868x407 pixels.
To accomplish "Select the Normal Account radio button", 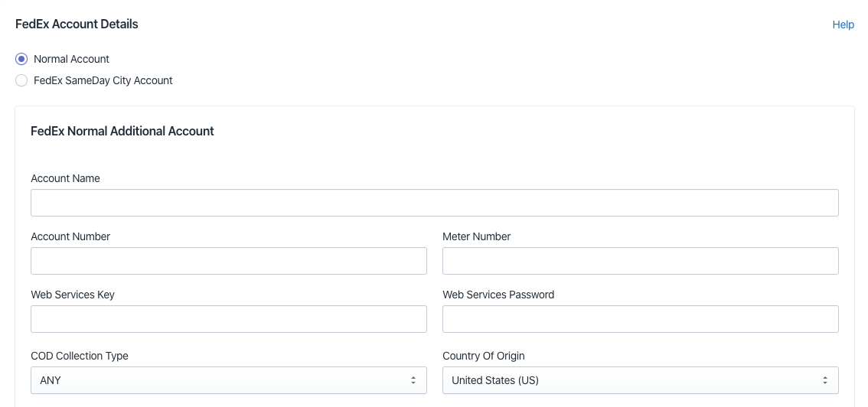I will coord(21,59).
